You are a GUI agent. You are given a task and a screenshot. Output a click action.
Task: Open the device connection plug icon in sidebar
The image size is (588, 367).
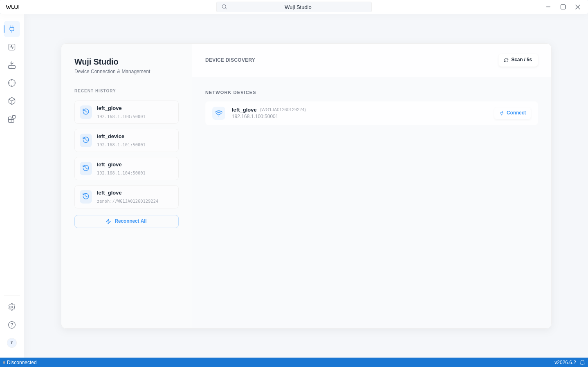coord(12,29)
